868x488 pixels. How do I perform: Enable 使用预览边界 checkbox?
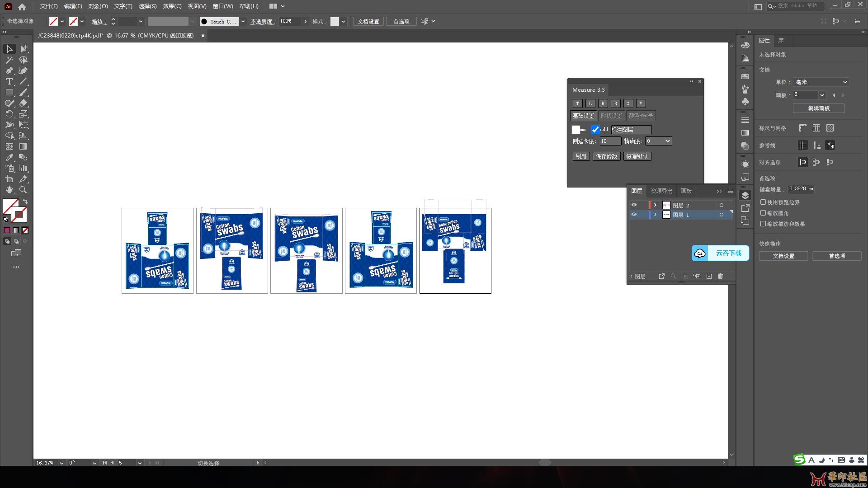tap(763, 202)
